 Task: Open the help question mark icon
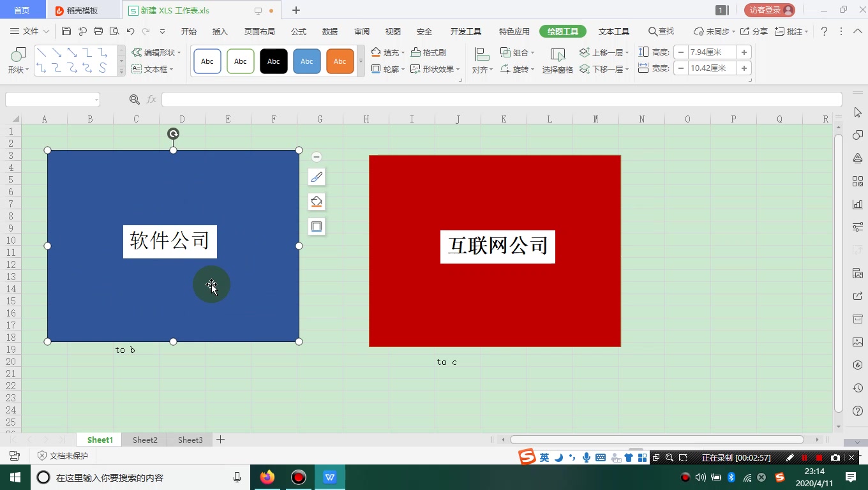(x=824, y=31)
